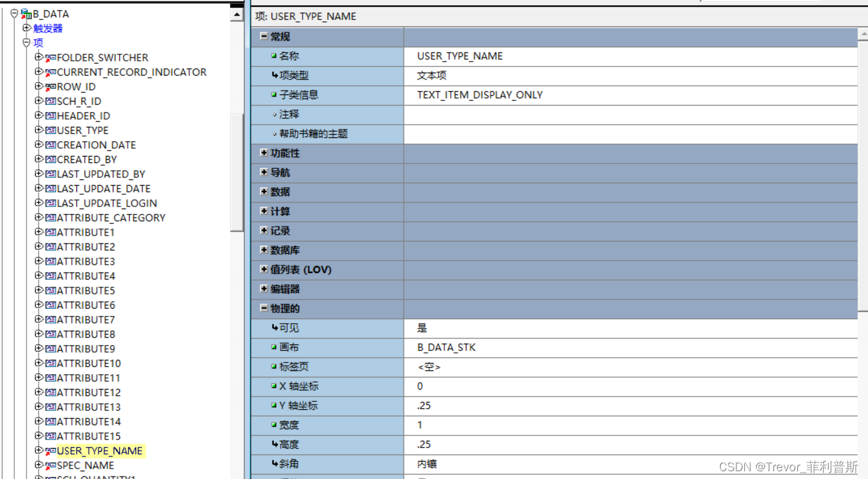Viewport: 868px width, 479px height.
Task: Toggle the 可见 visibility property value
Action: 453,328
